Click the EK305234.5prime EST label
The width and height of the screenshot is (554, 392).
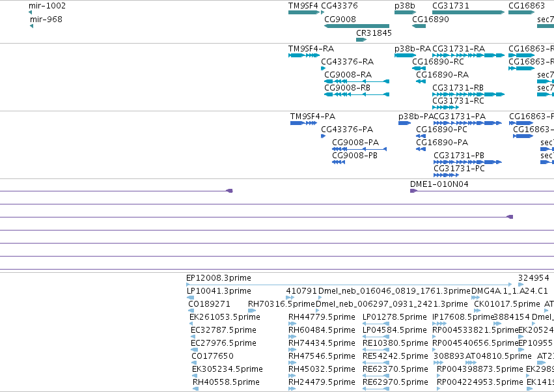pyautogui.click(x=228, y=370)
